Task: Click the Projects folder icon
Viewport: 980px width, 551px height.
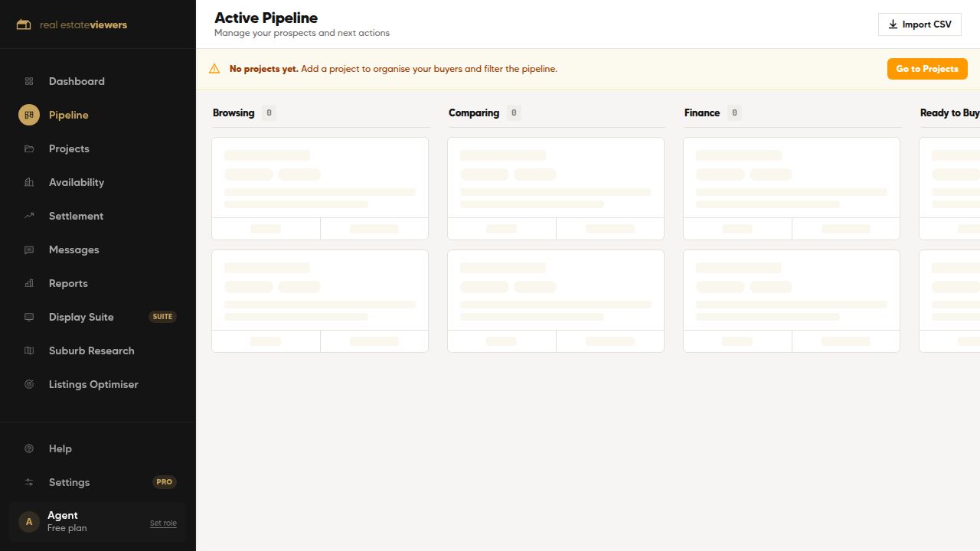Action: click(29, 148)
